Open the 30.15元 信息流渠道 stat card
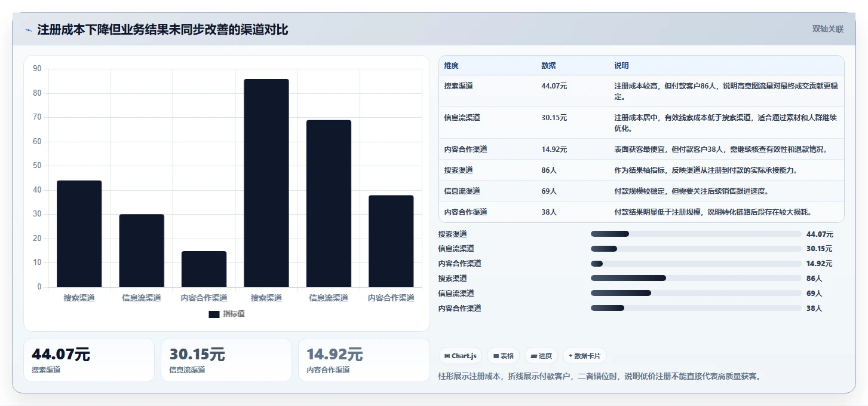868x406 pixels. pyautogui.click(x=226, y=360)
